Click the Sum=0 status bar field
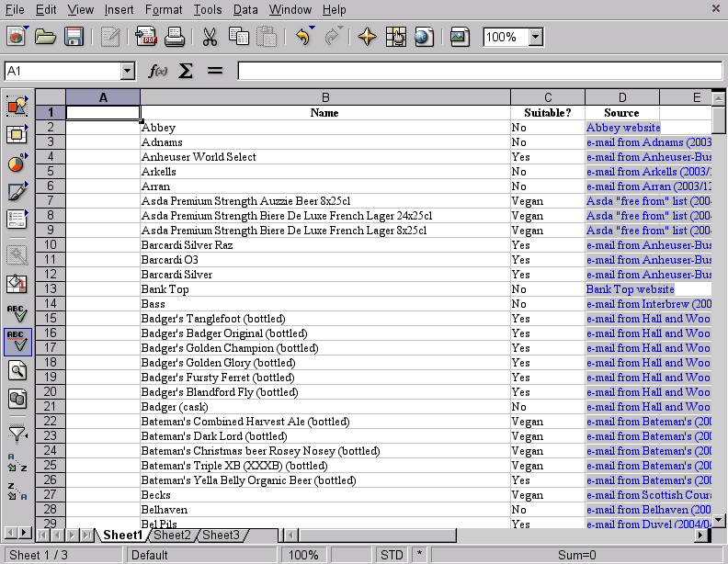The image size is (728, 564). click(x=576, y=555)
